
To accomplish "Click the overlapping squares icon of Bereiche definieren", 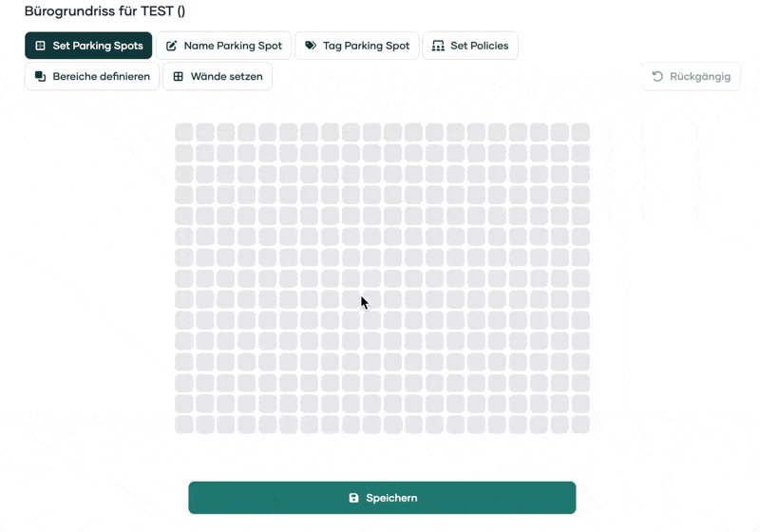I will pos(40,76).
